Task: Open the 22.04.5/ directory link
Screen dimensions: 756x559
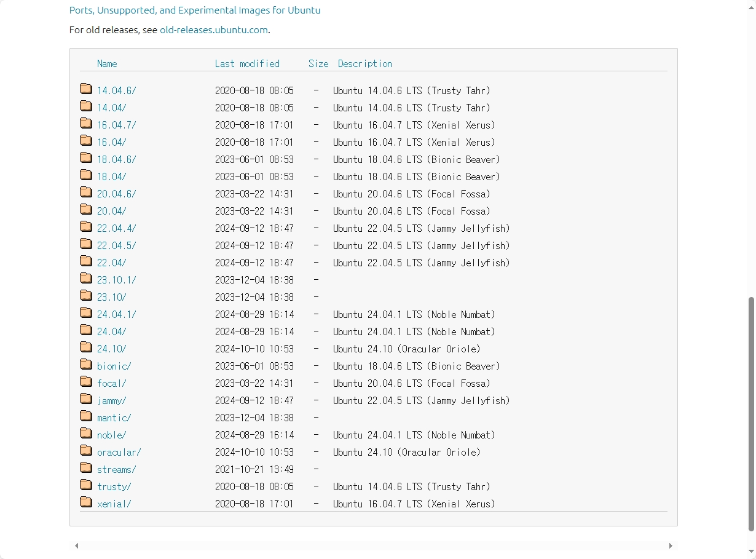Action: (x=117, y=245)
